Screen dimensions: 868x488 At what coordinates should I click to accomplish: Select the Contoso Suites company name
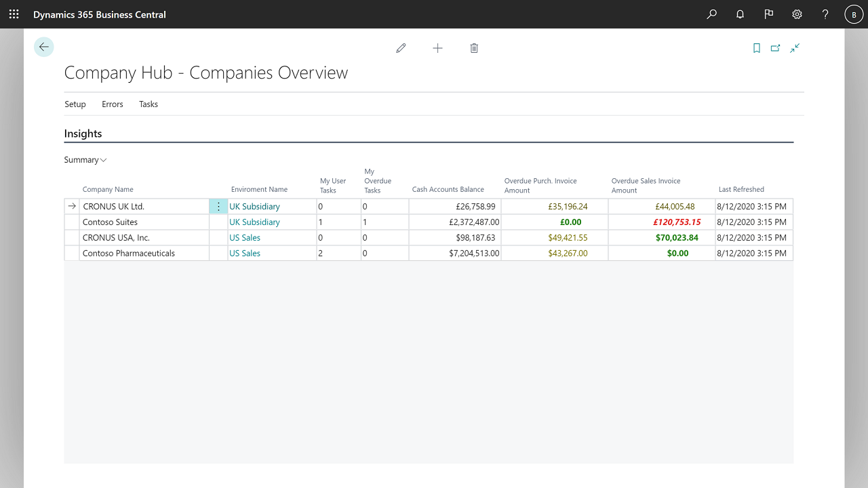(x=110, y=222)
